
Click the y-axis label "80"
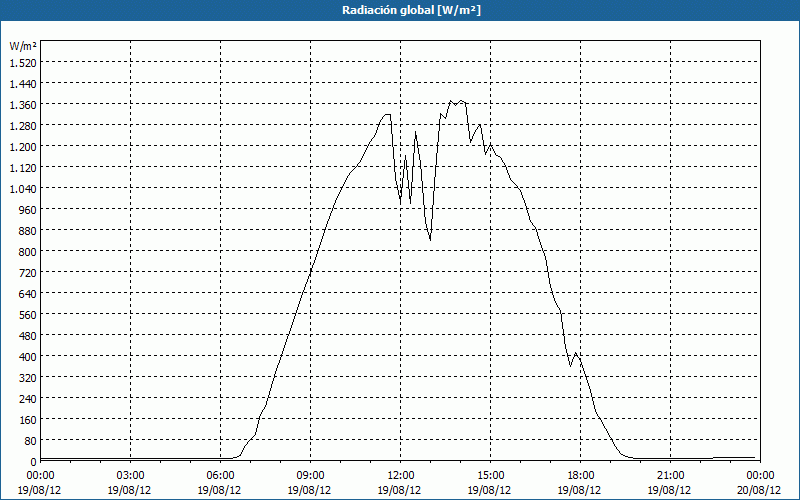point(31,441)
